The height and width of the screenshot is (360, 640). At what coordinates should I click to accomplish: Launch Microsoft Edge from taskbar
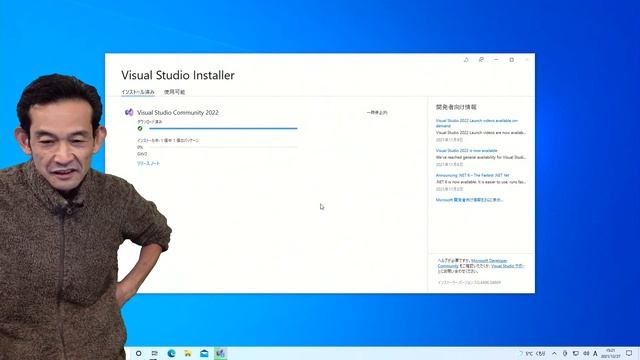pyautogui.click(x=171, y=353)
